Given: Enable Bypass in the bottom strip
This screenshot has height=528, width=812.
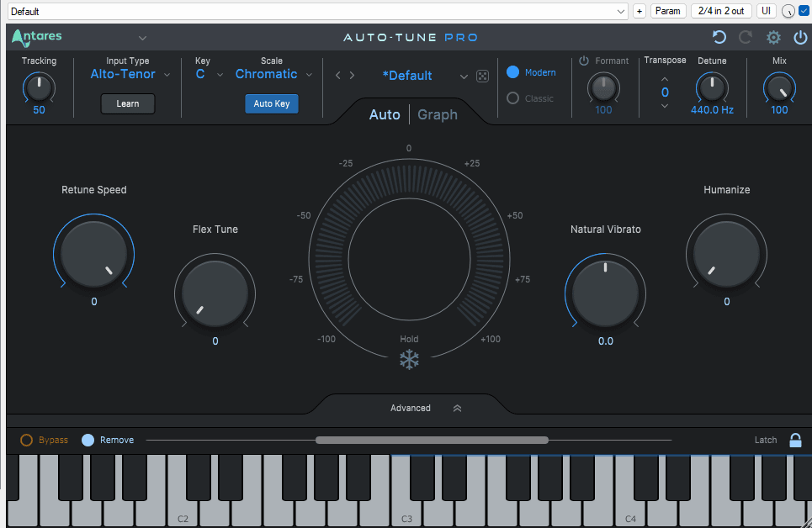Looking at the screenshot, I should coord(25,439).
